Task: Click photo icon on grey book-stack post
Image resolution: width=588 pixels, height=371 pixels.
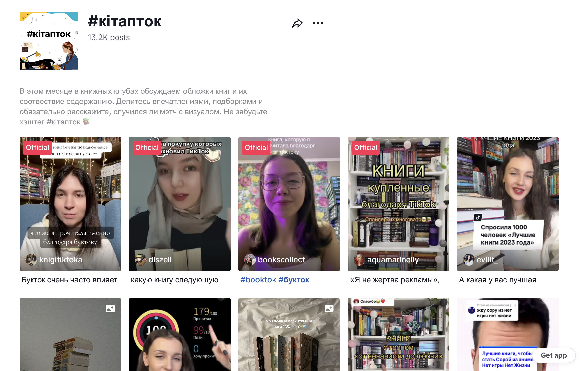Action: point(110,309)
